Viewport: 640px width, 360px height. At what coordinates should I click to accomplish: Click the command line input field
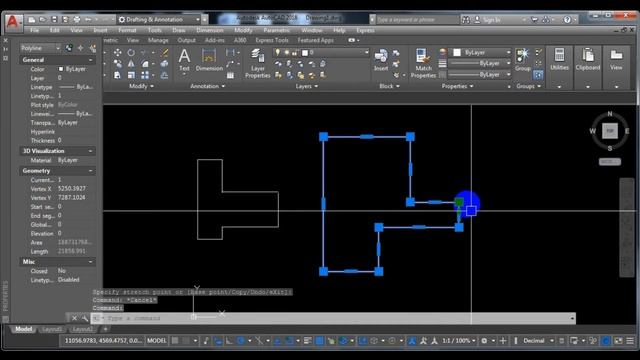pyautogui.click(x=333, y=318)
